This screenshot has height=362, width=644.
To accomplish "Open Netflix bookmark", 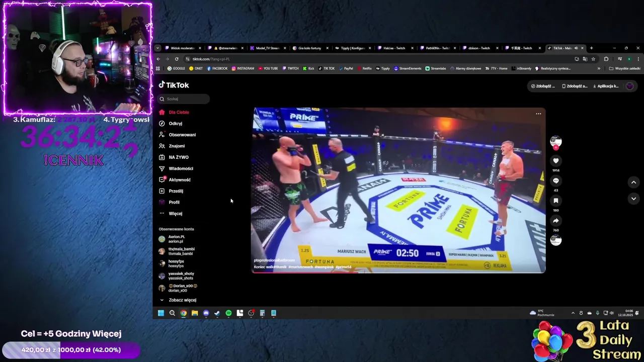I will tap(364, 68).
